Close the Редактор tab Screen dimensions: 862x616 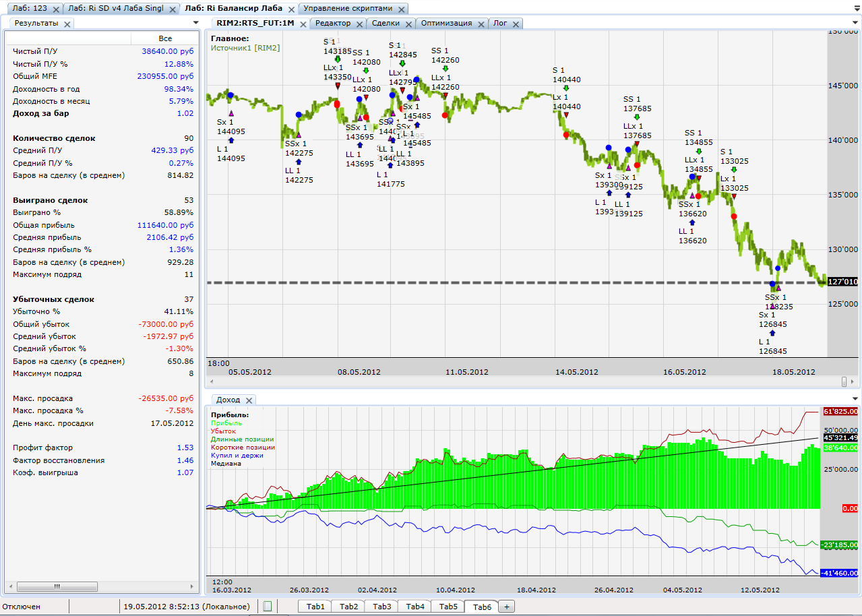(x=360, y=24)
